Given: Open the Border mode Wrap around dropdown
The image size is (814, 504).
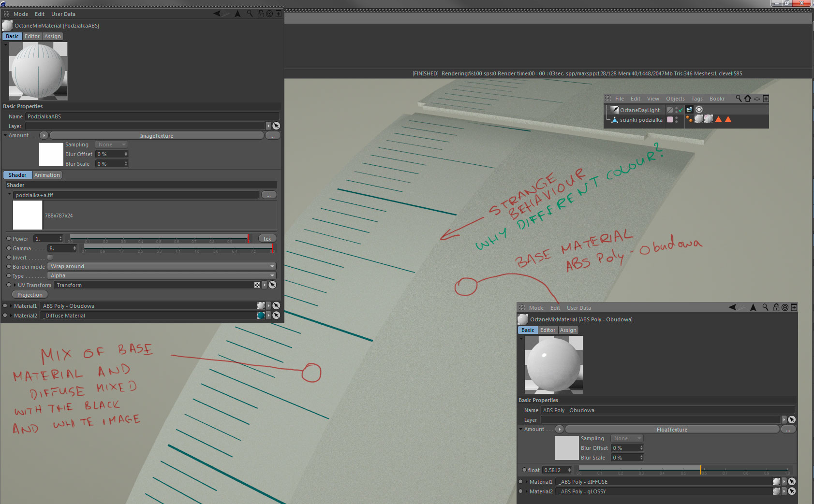Looking at the screenshot, I should (x=162, y=266).
